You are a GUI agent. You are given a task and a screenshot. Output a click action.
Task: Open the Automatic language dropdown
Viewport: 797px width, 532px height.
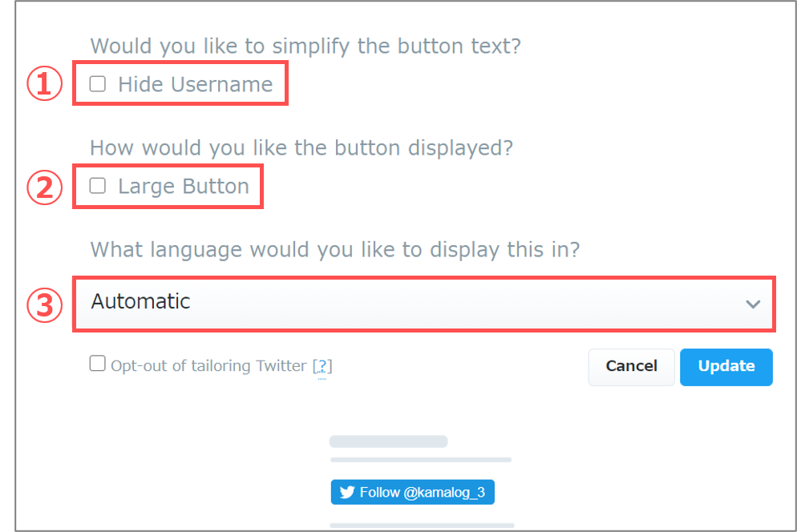[x=424, y=304]
